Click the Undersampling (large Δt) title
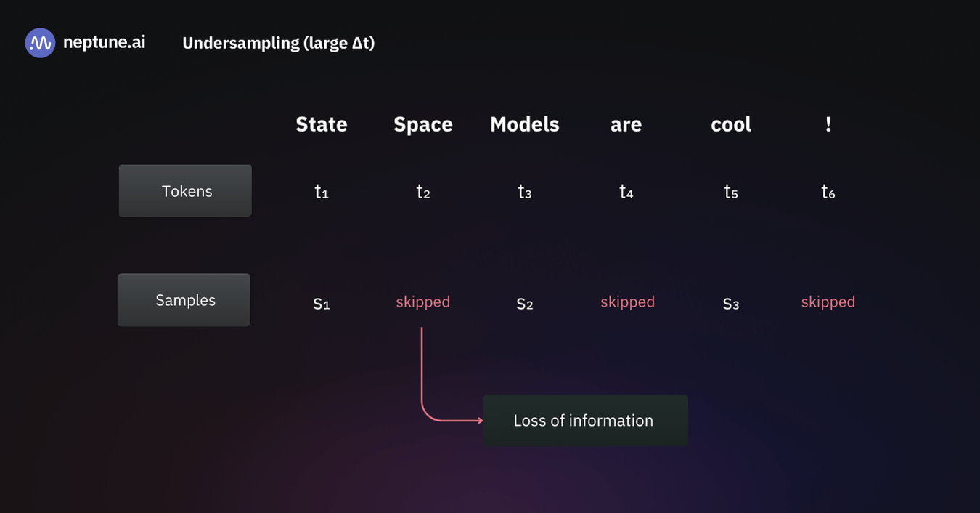The width and height of the screenshot is (980, 513). pyautogui.click(x=278, y=43)
